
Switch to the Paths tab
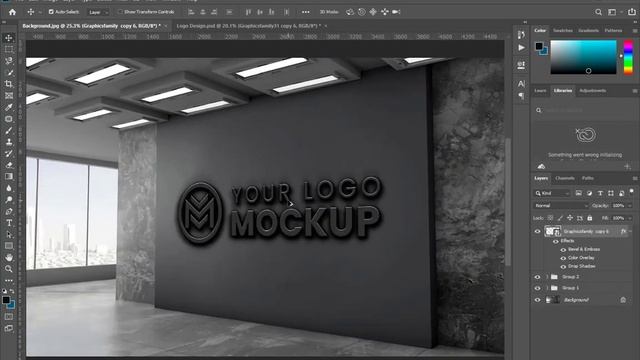point(587,178)
